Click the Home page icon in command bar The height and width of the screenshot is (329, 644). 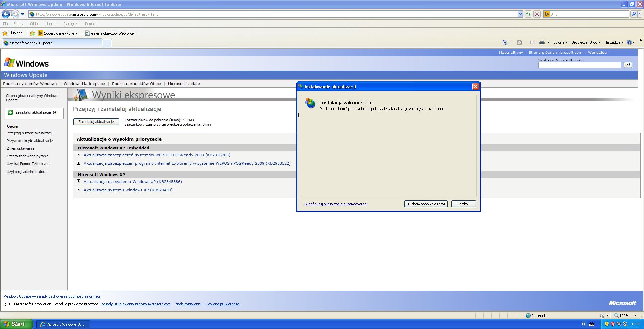pos(505,42)
